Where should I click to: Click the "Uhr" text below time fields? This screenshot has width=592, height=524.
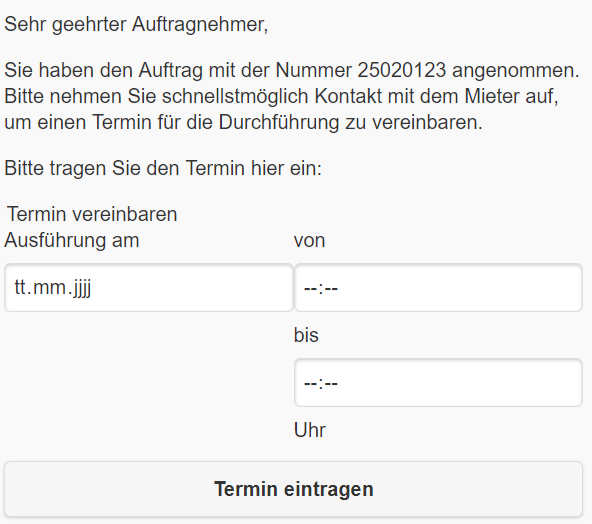click(310, 430)
